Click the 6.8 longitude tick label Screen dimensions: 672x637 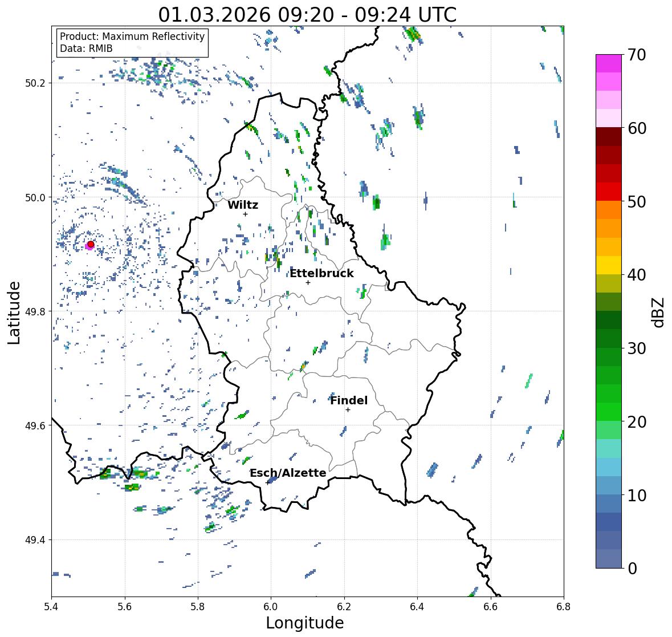coord(564,607)
